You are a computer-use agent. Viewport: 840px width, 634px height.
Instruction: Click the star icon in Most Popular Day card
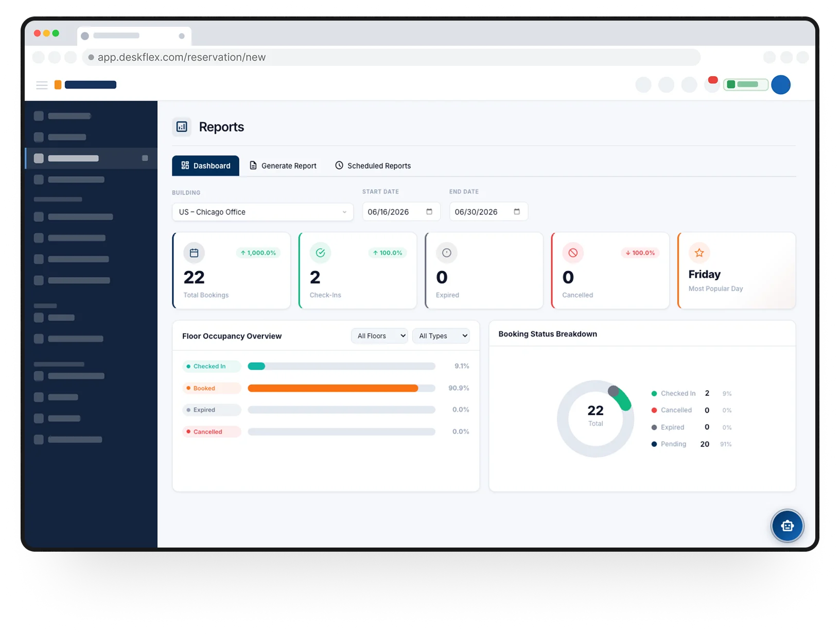pyautogui.click(x=699, y=253)
